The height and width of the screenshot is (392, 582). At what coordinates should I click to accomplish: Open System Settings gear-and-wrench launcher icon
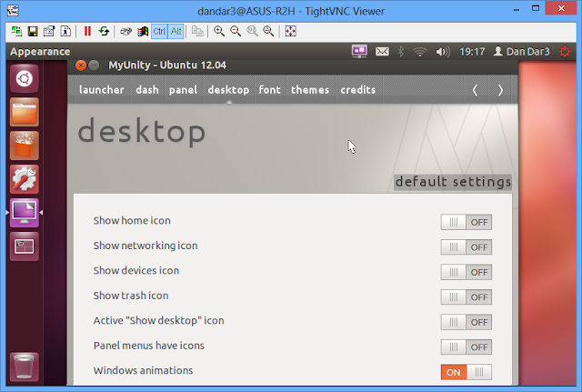(25, 179)
